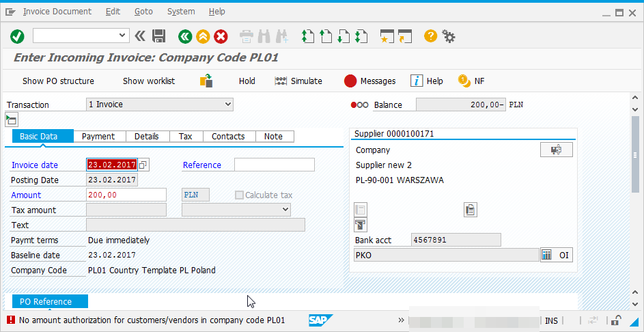Image resolution: width=644 pixels, height=332 pixels.
Task: Save the invoice with the disk icon
Action: tap(158, 36)
